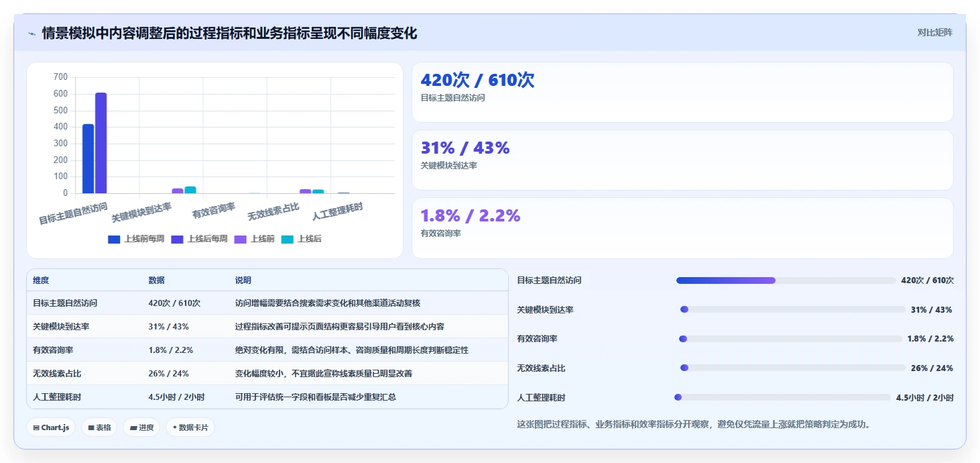Select the 关键模块到达率 table cell
The height and width of the screenshot is (463, 980).
61,327
